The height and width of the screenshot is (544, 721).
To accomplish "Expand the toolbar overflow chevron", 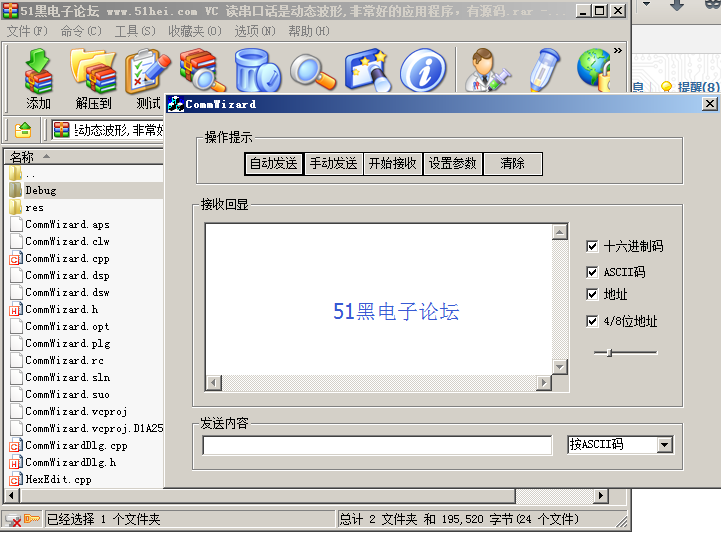I will 618,50.
